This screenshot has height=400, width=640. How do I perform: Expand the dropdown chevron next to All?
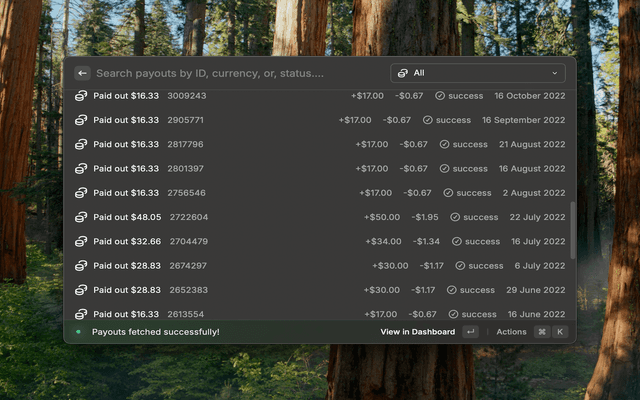(x=555, y=73)
